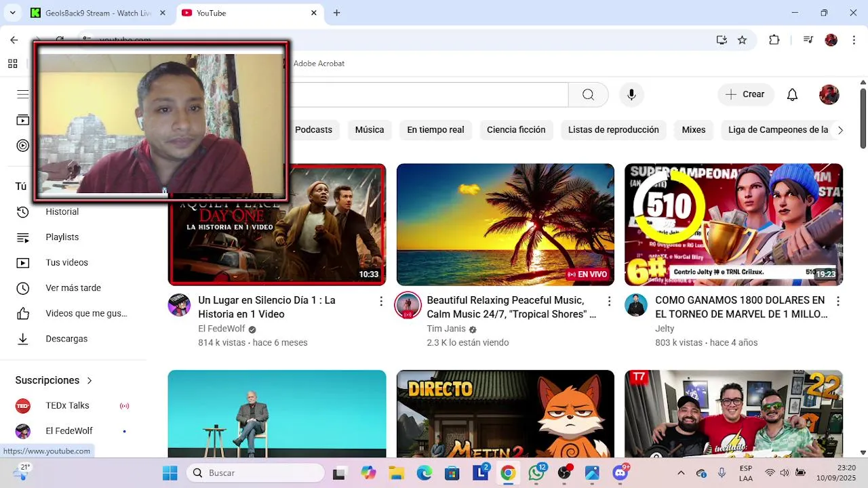Open Ver más tarde in sidebar
Viewport: 868px width, 488px height.
tap(73, 288)
